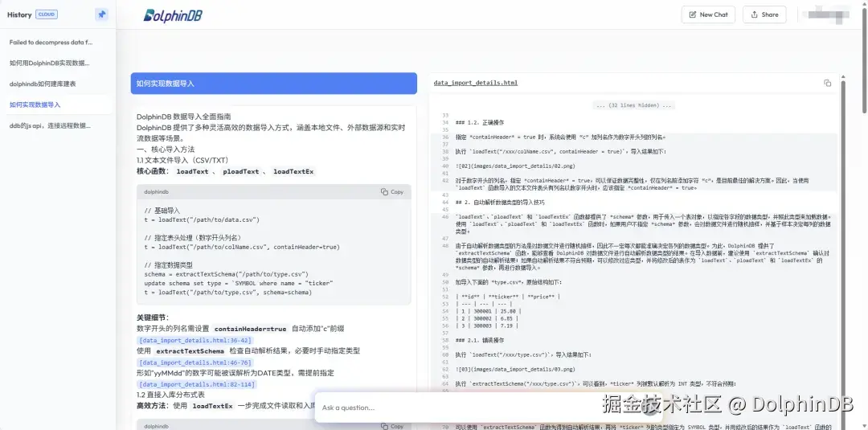The width and height of the screenshot is (868, 430).
Task: Click heading '### 2.1. 错误操作' in document
Action: [x=479, y=340]
